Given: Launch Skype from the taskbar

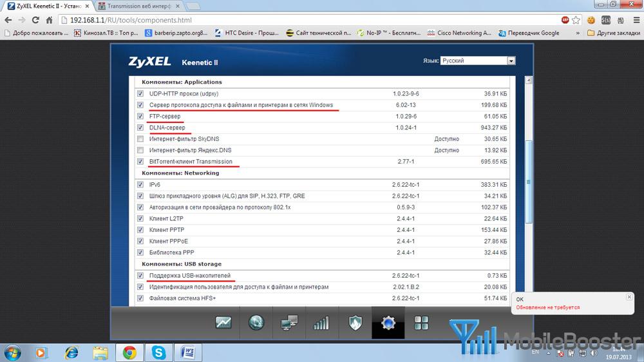Looking at the screenshot, I should click(x=158, y=352).
